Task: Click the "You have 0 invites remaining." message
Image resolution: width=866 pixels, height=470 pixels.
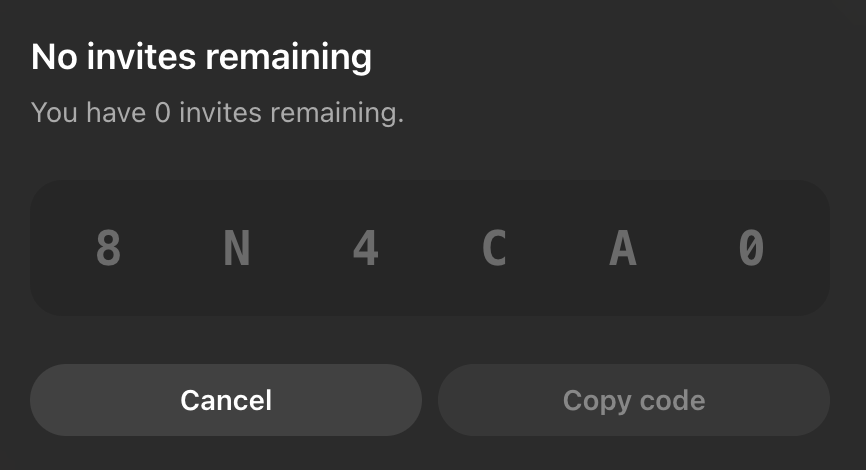Action: point(217,112)
